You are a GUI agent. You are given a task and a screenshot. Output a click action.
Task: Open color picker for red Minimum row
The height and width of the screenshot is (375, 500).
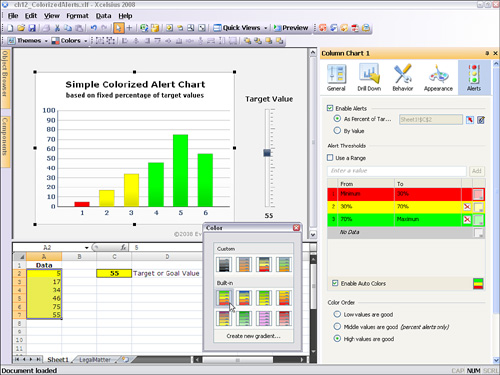(478, 194)
